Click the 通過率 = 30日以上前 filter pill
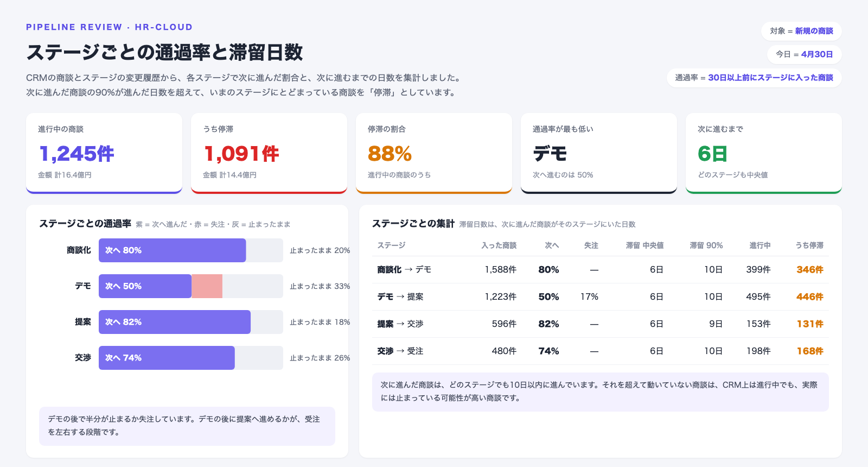The image size is (868, 467). tap(754, 78)
